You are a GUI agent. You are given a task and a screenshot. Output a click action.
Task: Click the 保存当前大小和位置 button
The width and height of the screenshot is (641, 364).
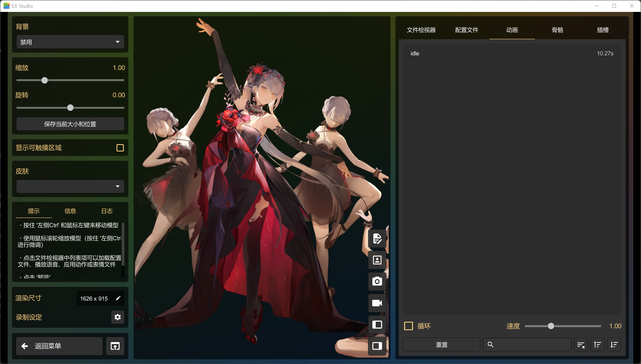click(x=70, y=124)
